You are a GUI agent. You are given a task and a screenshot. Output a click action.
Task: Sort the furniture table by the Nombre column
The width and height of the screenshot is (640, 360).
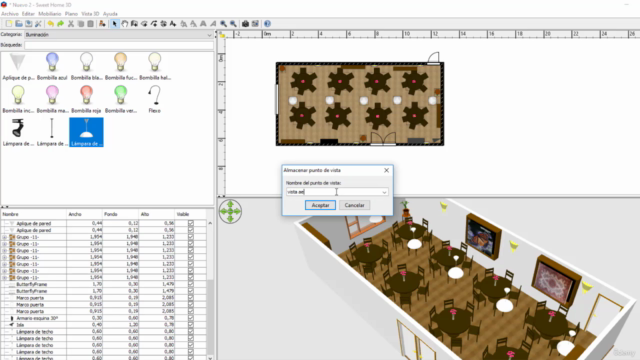[x=33, y=214]
